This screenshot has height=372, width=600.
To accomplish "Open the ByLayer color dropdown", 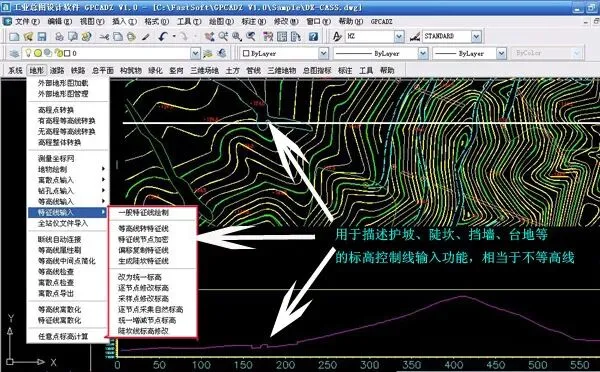I will (323, 54).
